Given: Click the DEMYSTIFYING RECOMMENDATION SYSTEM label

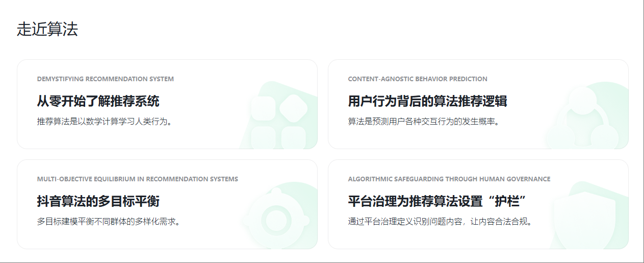Looking at the screenshot, I should point(105,79).
